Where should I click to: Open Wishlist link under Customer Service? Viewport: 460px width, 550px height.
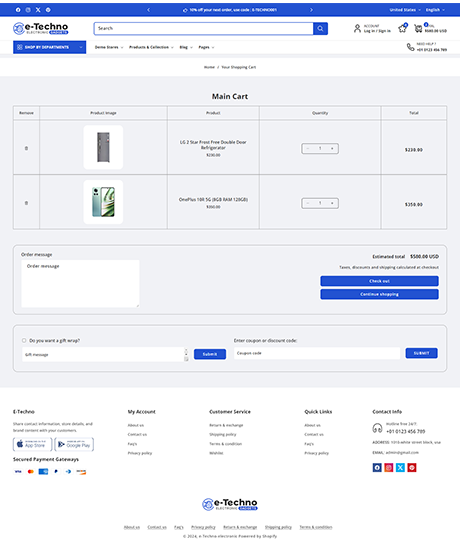tap(216, 453)
